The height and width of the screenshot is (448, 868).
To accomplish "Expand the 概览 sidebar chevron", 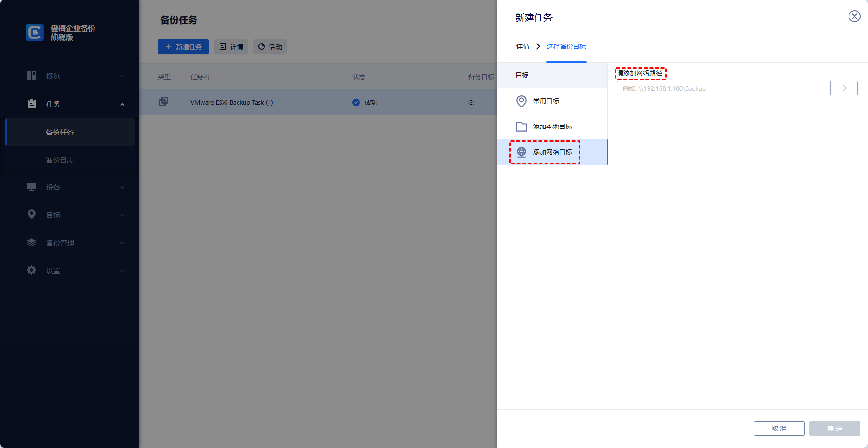I will pyautogui.click(x=122, y=76).
